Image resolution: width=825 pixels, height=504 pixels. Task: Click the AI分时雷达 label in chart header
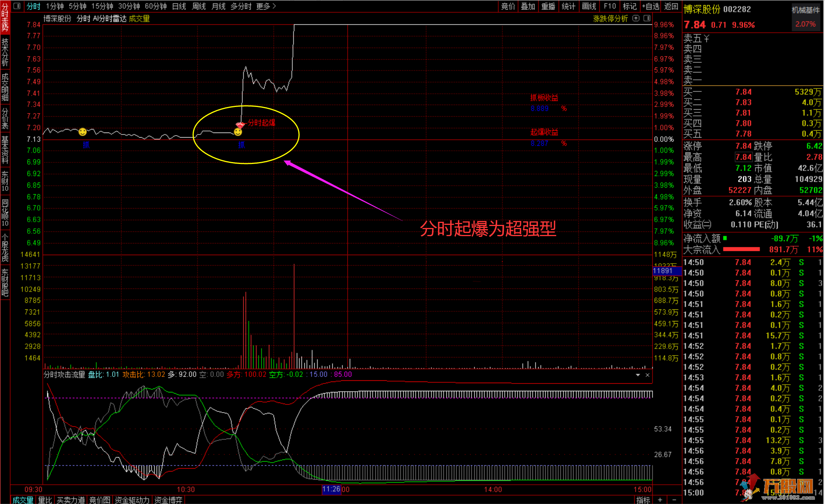tap(110, 19)
